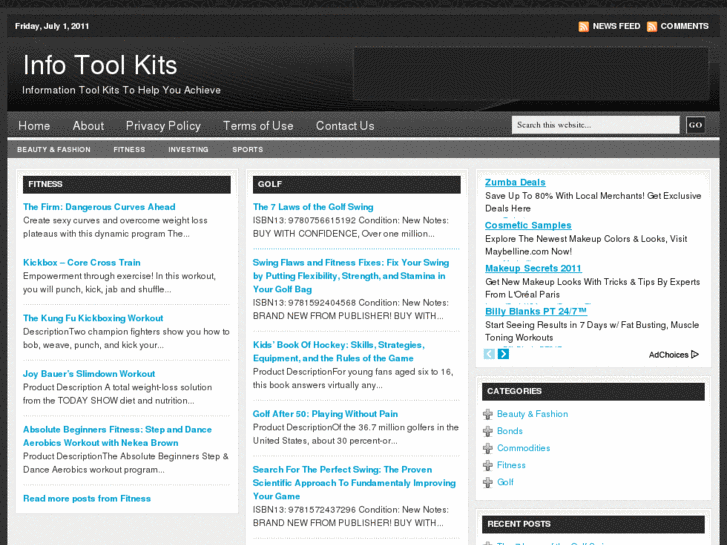The width and height of the screenshot is (727, 545).
Task: Open the Fitness category link in sidebar
Action: (511, 465)
